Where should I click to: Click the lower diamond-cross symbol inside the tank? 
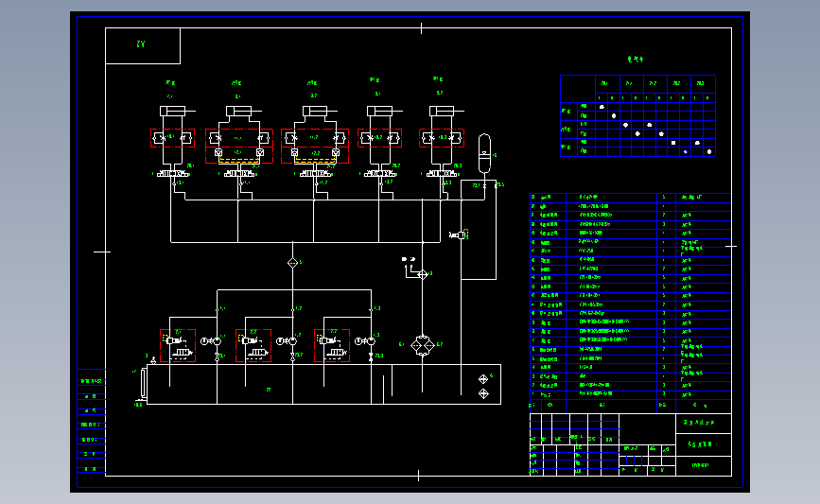tap(483, 393)
